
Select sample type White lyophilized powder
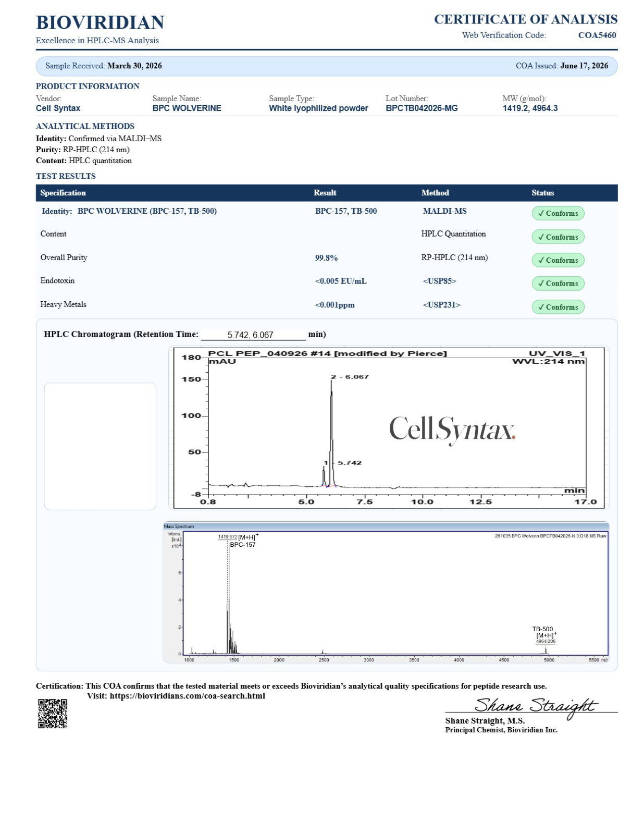(318, 108)
